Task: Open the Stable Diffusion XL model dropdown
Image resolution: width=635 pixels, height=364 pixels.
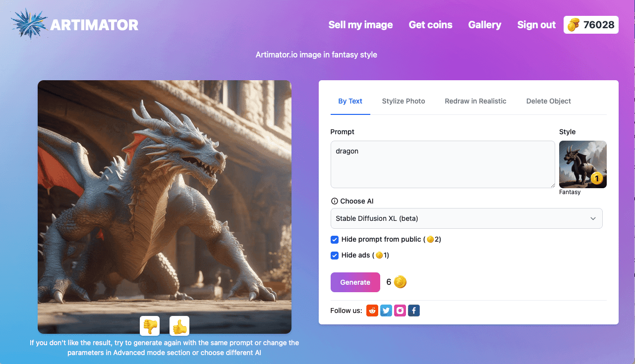Action: pyautogui.click(x=466, y=218)
